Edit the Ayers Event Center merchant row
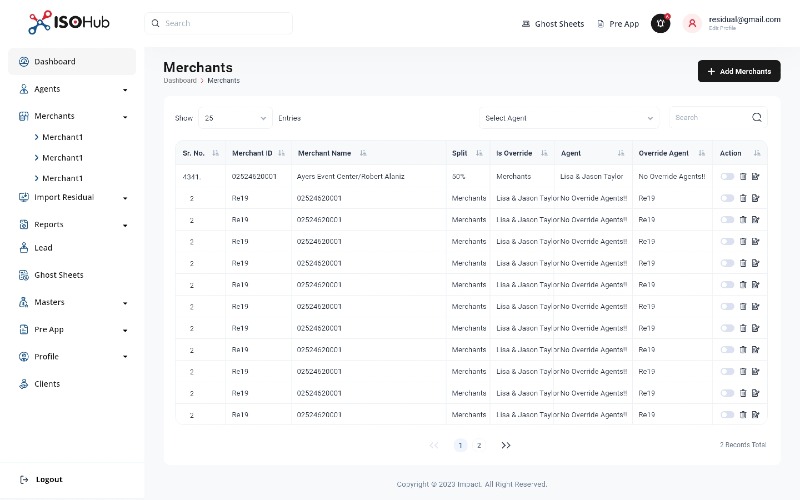The width and height of the screenshot is (800, 500). 756,177
